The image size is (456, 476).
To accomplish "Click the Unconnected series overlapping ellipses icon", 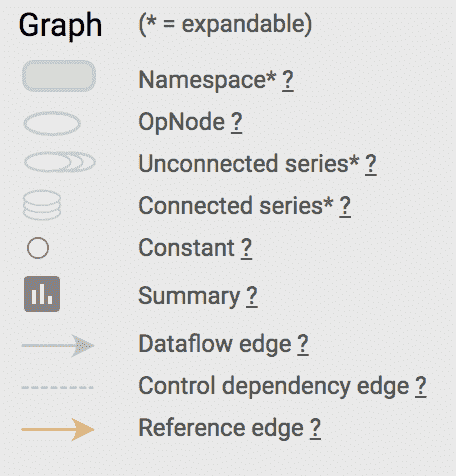I will click(60, 162).
